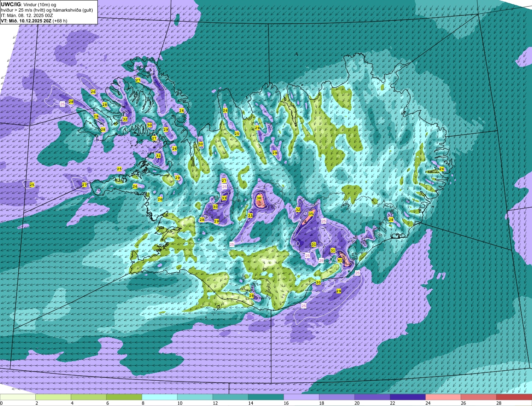Choose the above 28 m/s red legend swatch
This screenshot has width=532, height=406.
tap(514, 397)
